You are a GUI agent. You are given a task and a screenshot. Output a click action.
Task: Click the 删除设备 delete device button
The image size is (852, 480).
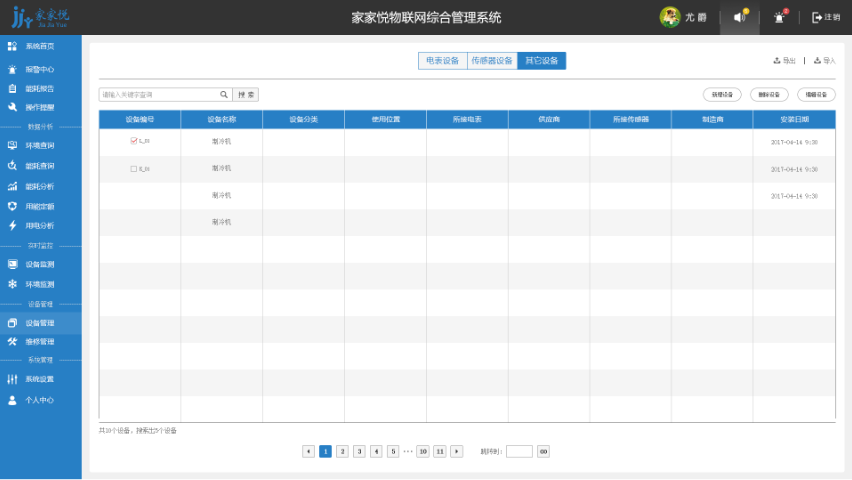point(769,95)
